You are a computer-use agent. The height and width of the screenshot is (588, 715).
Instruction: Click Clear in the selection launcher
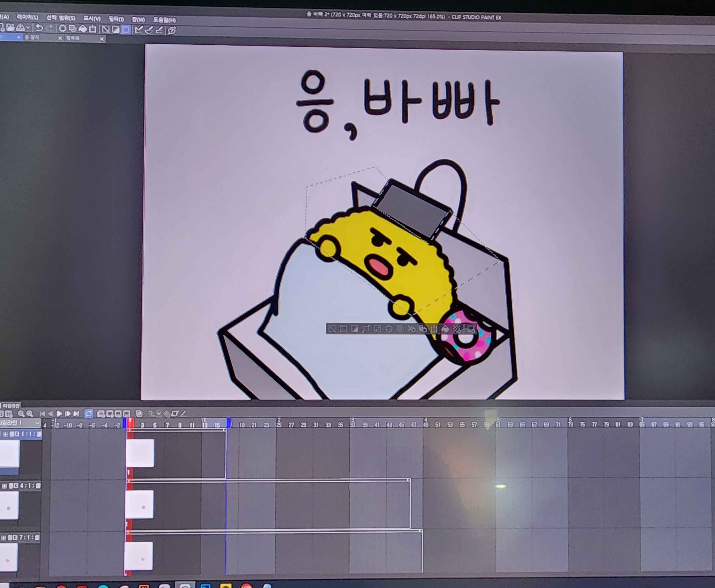(x=389, y=329)
